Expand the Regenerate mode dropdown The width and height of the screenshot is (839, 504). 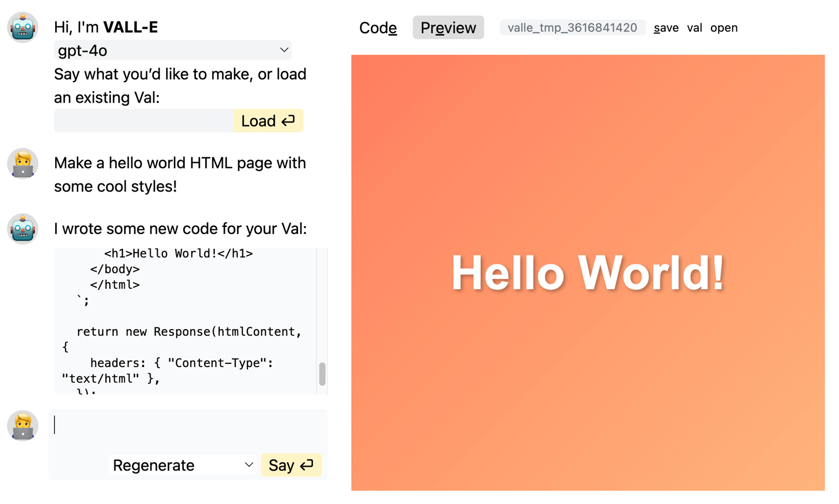click(183, 465)
